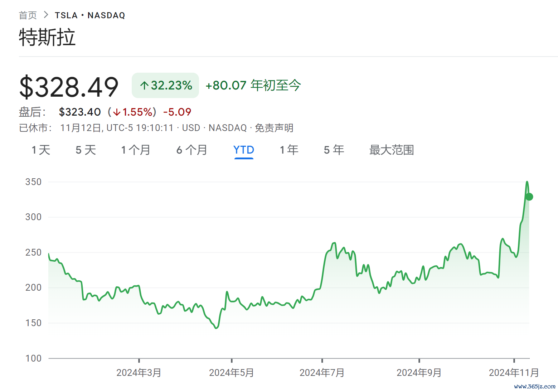Image resolution: width=558 pixels, height=392 pixels.
Task: Click the red down arrow beside 1.55%
Action: coord(117,112)
